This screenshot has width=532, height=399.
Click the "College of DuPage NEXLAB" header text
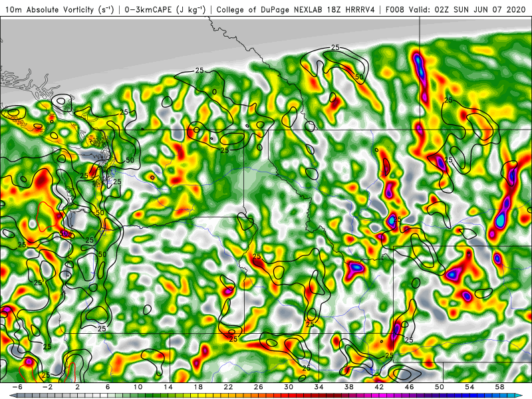[271, 10]
